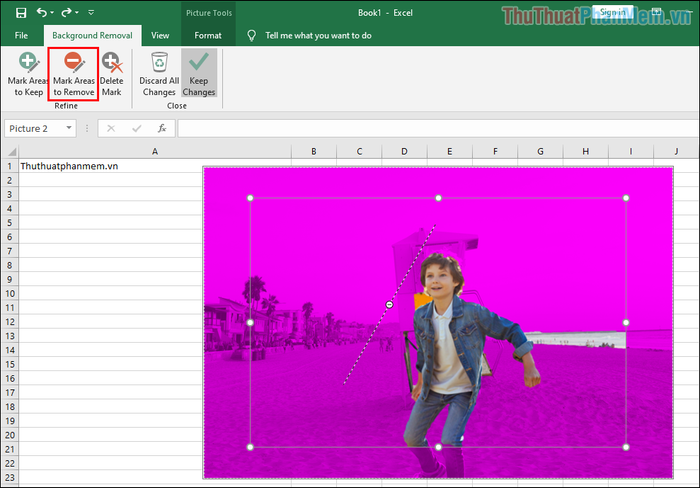This screenshot has height=488, width=700.
Task: Click the Undo arrow icon
Action: click(x=42, y=13)
